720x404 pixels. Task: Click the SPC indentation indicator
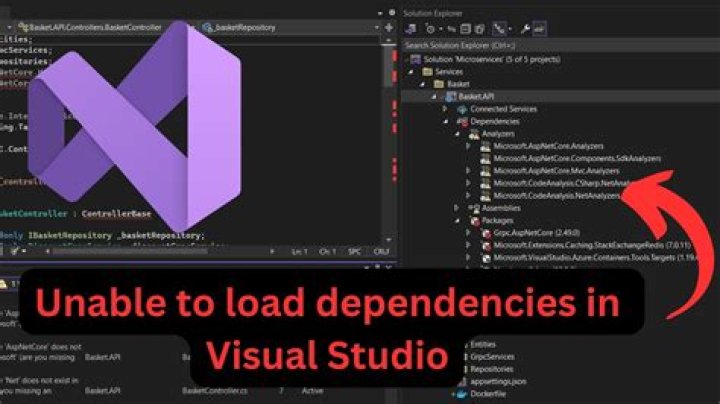coord(354,252)
